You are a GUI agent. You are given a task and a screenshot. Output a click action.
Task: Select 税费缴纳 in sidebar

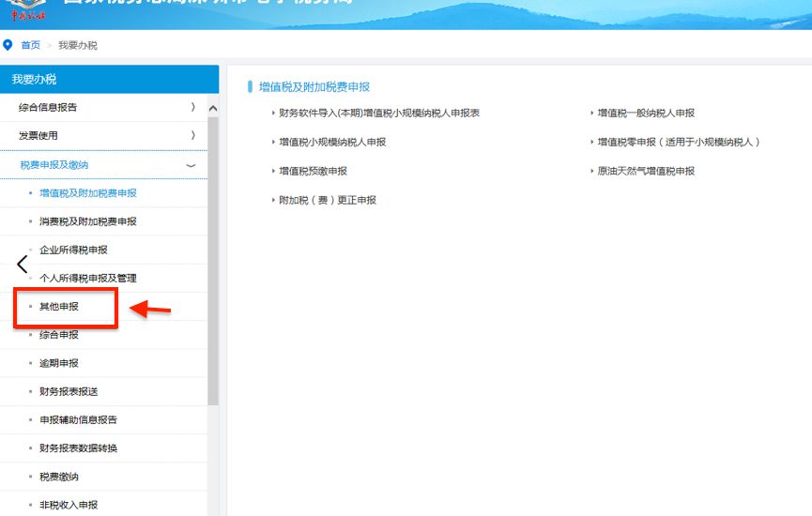[x=59, y=477]
